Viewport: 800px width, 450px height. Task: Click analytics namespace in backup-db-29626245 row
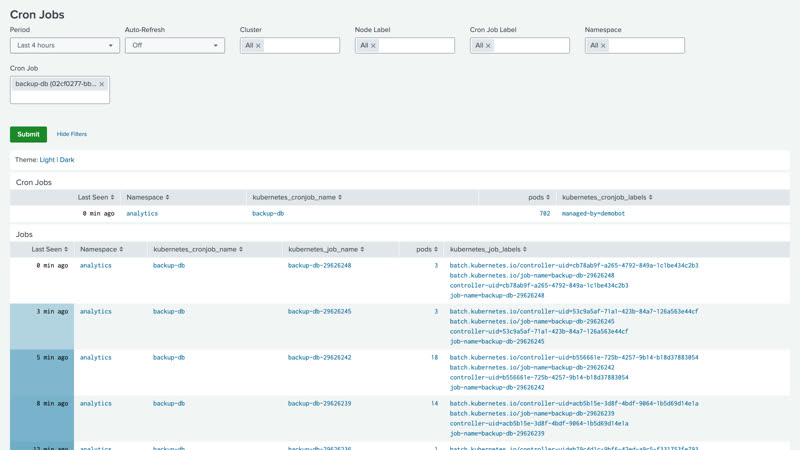pos(95,311)
